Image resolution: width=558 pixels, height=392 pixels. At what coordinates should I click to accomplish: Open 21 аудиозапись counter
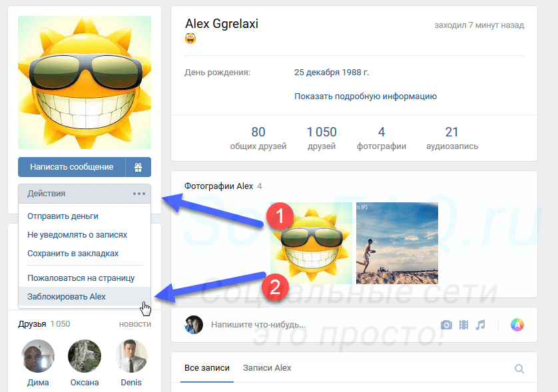click(452, 138)
